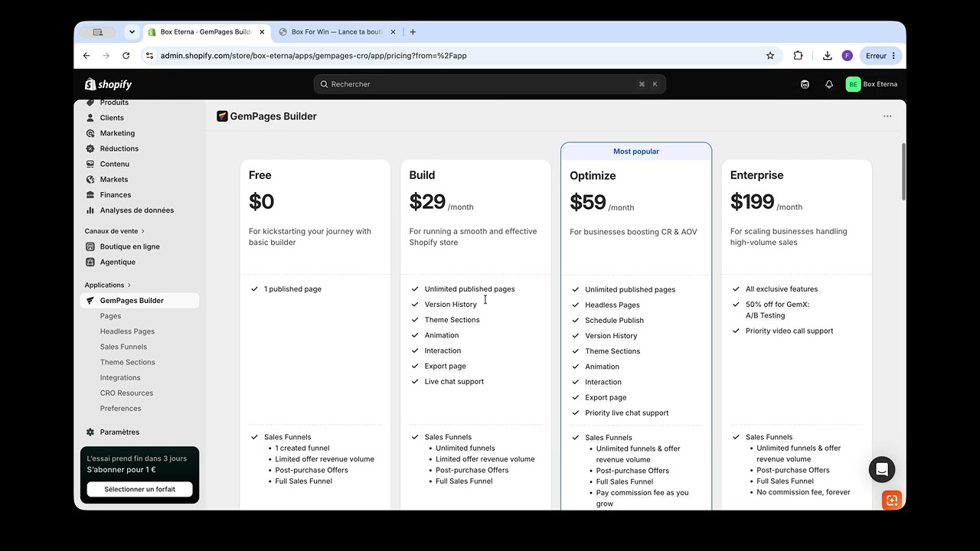Open Pages under GemPages Builder
Image resolution: width=980 pixels, height=551 pixels.
pos(110,316)
